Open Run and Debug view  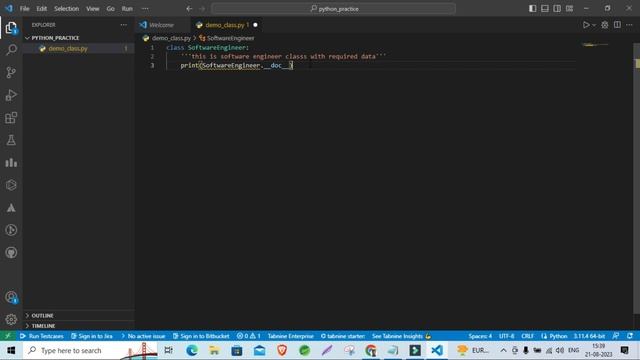tap(11, 95)
